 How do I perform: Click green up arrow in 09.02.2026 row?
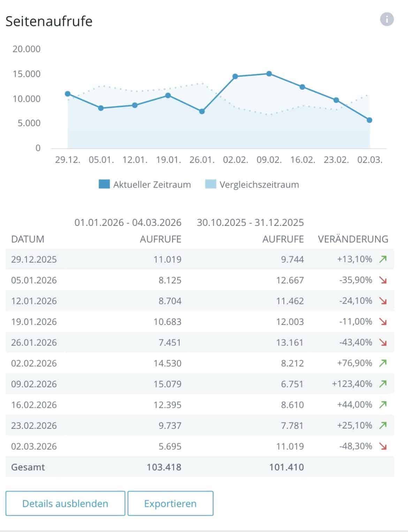[x=383, y=384]
